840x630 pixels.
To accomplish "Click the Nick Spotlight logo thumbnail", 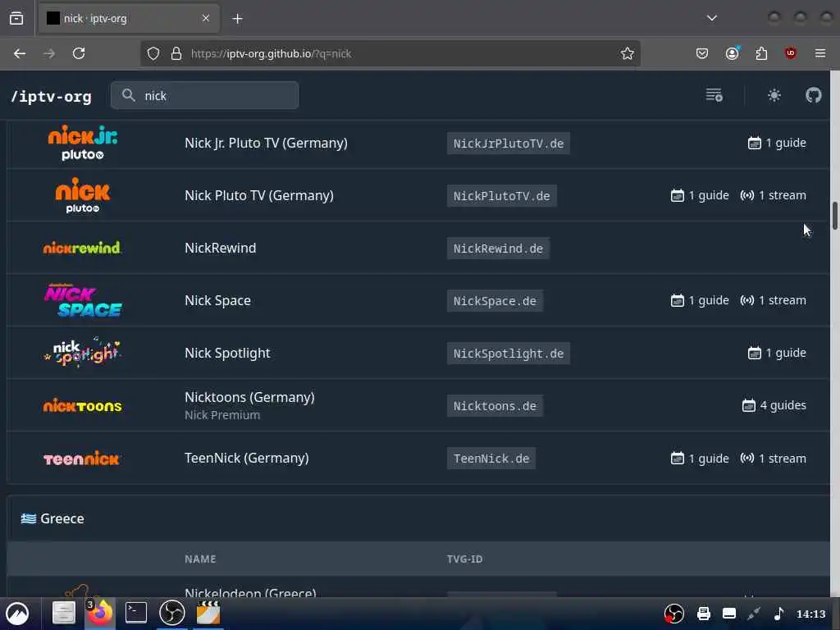I will 83,353.
